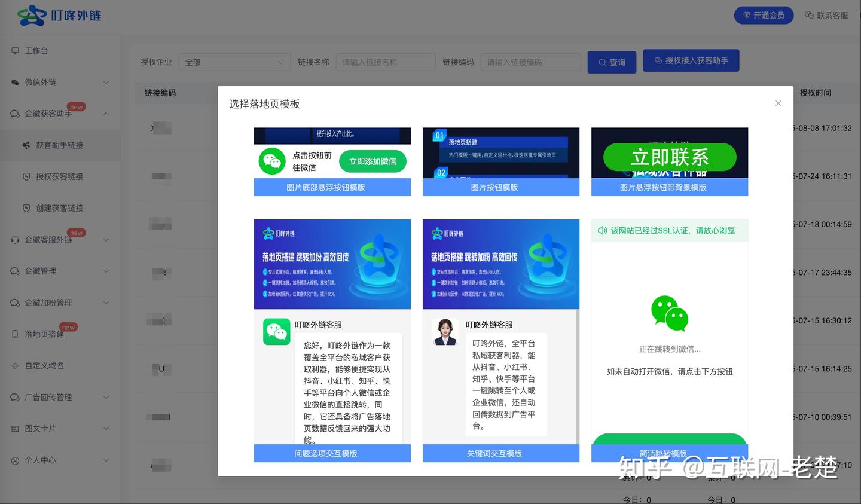Click the customer service avatar in 关键词交互模版

[x=445, y=332]
